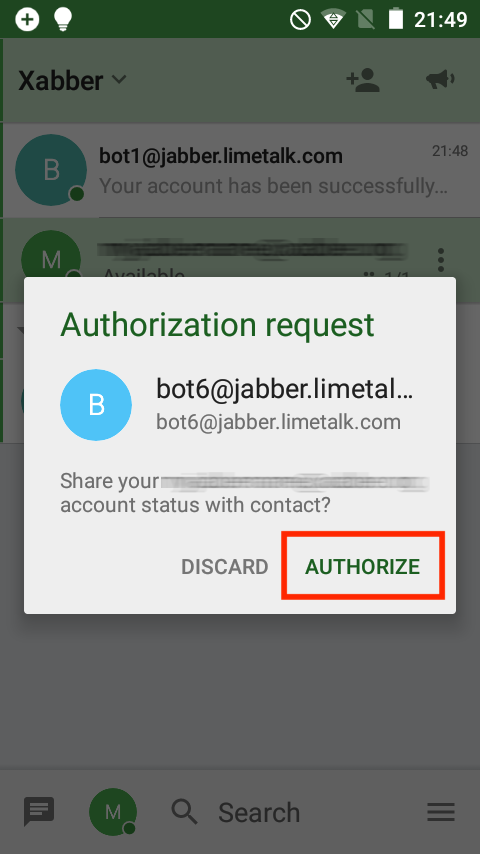Open the add contact icon
The image size is (480, 854).
point(363,80)
